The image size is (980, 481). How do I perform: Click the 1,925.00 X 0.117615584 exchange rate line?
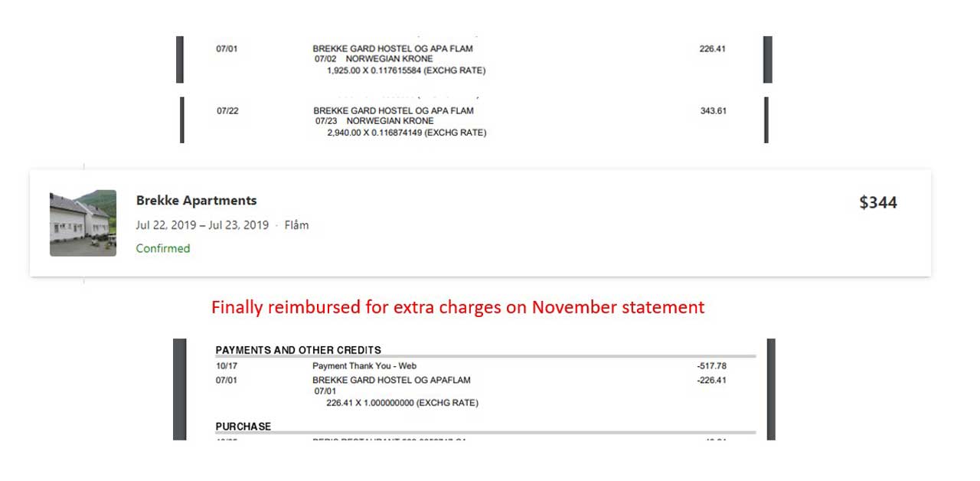tap(406, 70)
